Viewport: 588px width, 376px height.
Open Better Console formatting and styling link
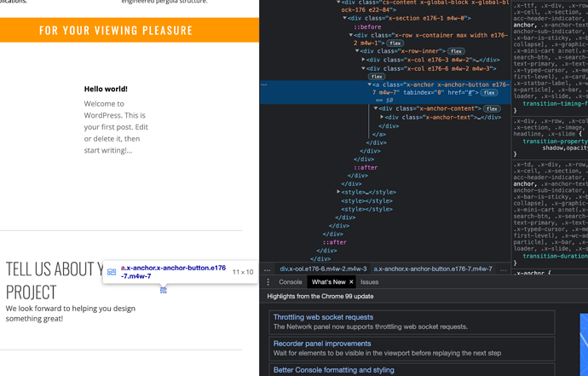coord(334,370)
